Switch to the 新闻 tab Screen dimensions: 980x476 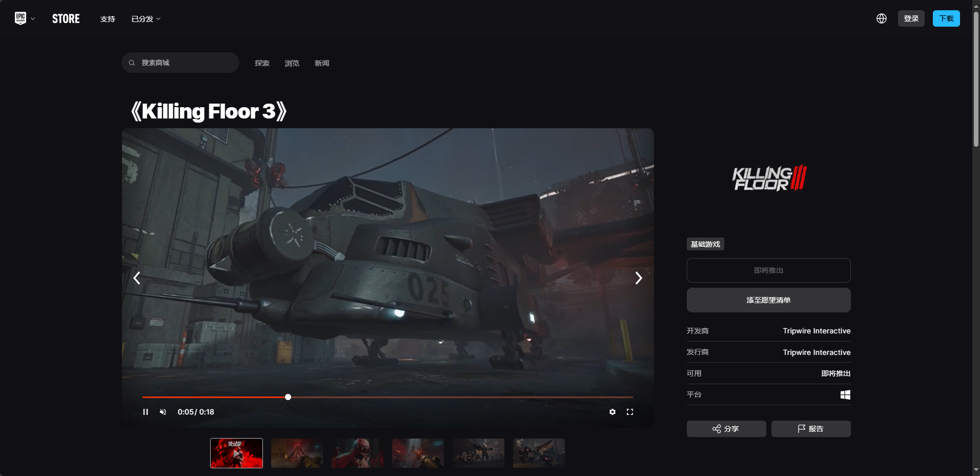322,63
